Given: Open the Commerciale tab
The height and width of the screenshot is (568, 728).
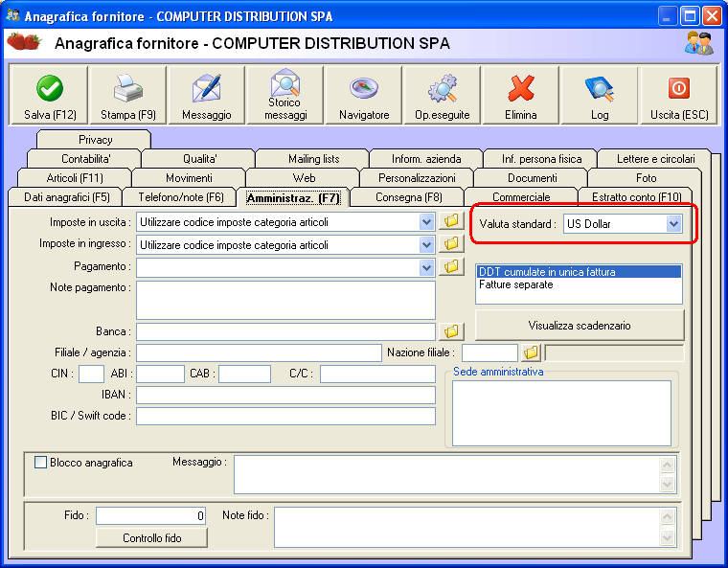Looking at the screenshot, I should click(521, 197).
